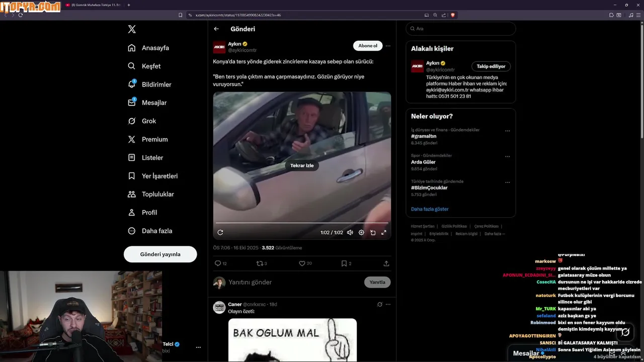Click Aykırı profile avatar on the post
This screenshot has height=362, width=644.
[219, 47]
